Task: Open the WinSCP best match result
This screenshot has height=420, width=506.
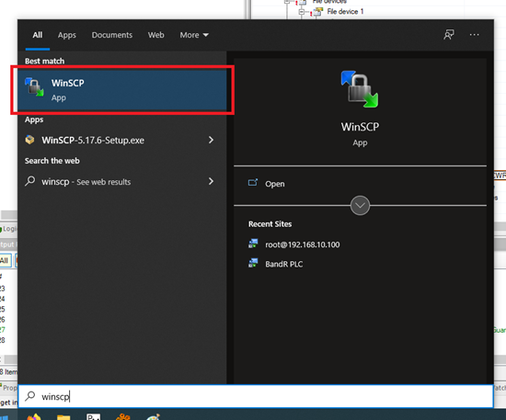Action: pyautogui.click(x=122, y=90)
